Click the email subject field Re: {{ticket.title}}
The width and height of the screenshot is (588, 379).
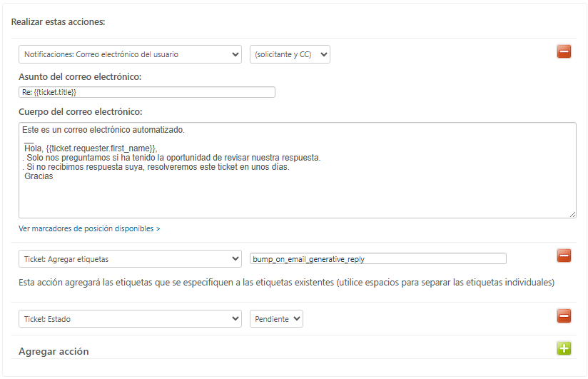pos(146,92)
